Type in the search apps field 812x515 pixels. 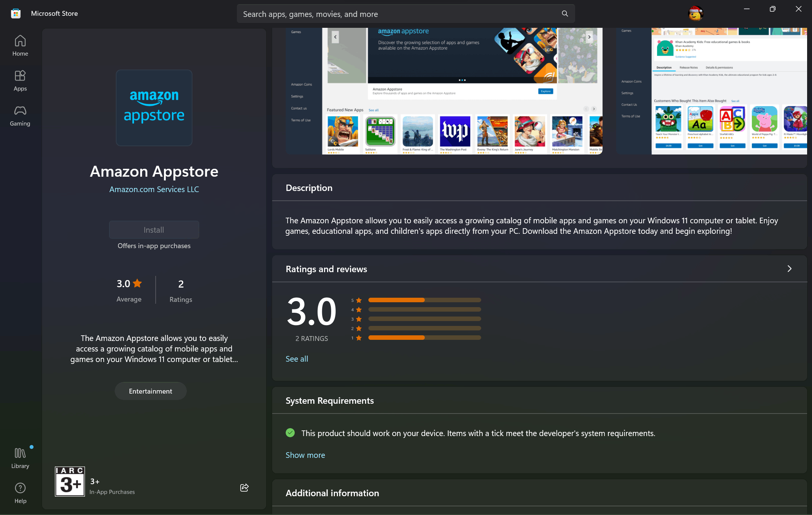[x=398, y=14]
